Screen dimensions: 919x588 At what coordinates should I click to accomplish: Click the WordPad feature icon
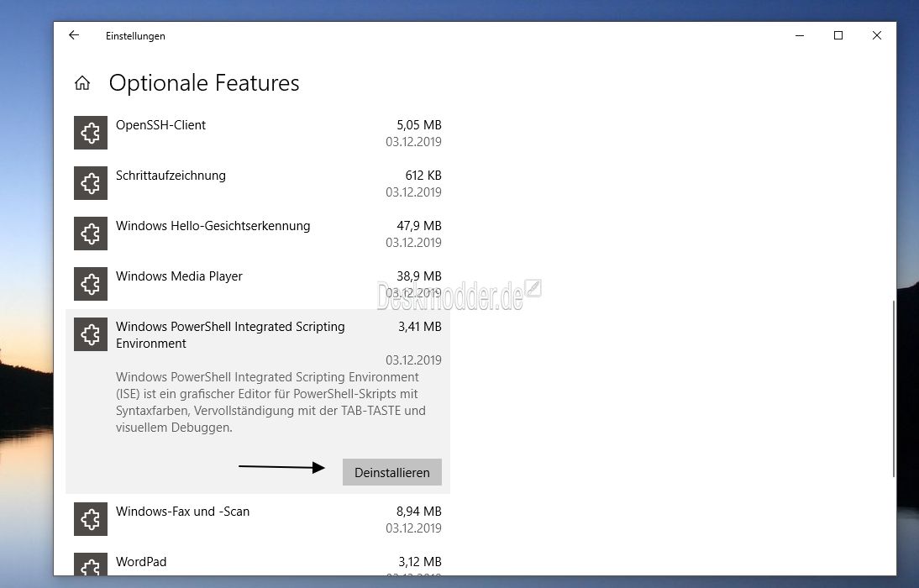(x=91, y=564)
